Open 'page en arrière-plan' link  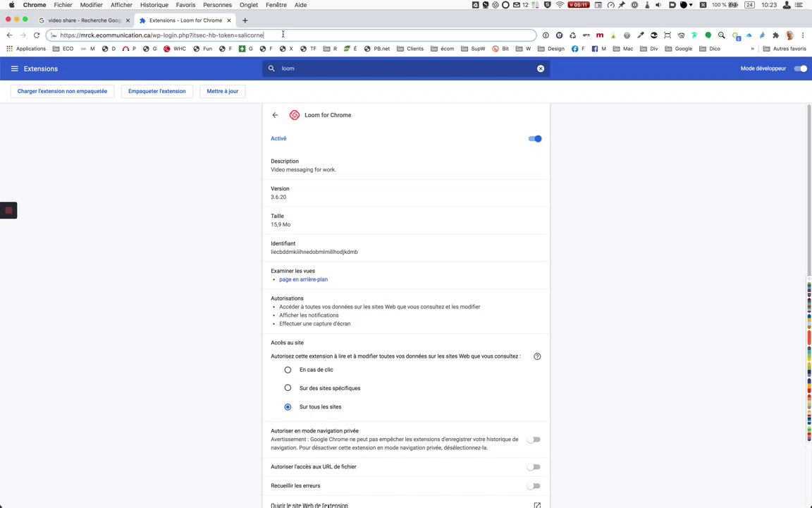304,279
